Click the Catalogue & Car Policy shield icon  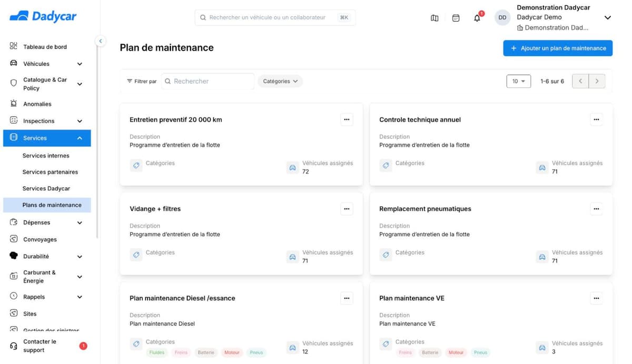point(14,83)
